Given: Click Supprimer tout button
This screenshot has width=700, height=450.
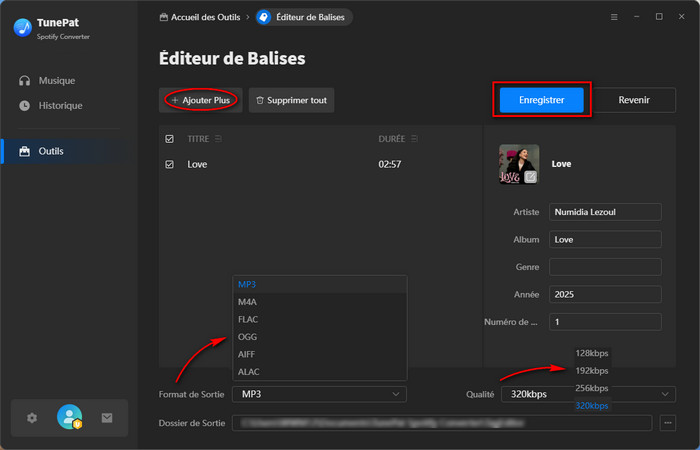Looking at the screenshot, I should coord(292,100).
